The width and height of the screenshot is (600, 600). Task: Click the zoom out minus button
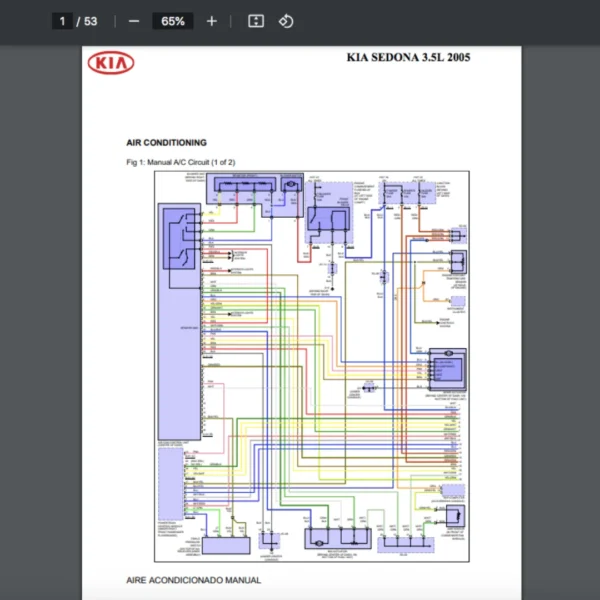(134, 21)
